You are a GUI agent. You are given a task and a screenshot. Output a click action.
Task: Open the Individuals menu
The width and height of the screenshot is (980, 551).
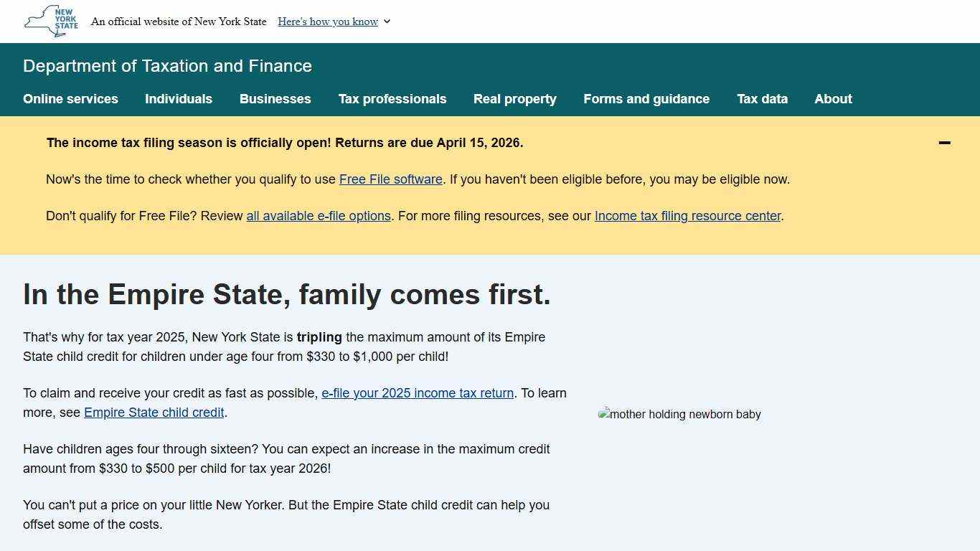point(179,99)
